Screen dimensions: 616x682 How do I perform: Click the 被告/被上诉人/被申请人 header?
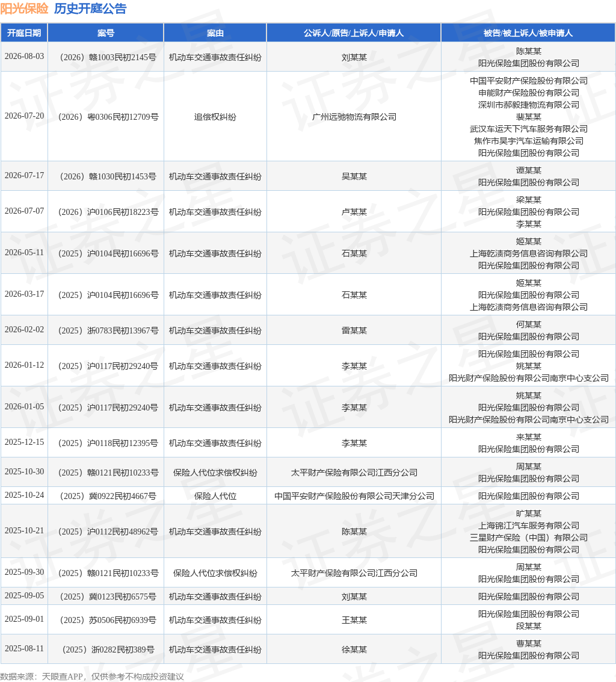(528, 33)
